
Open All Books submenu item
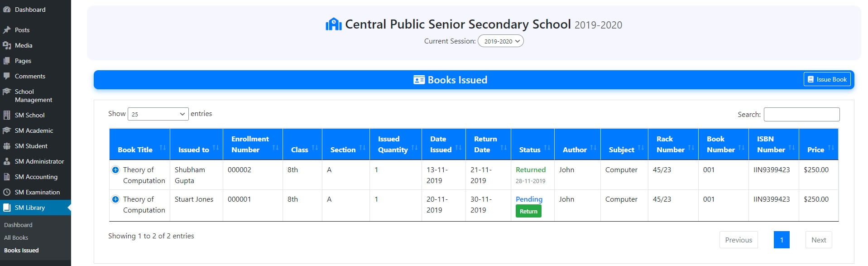16,237
